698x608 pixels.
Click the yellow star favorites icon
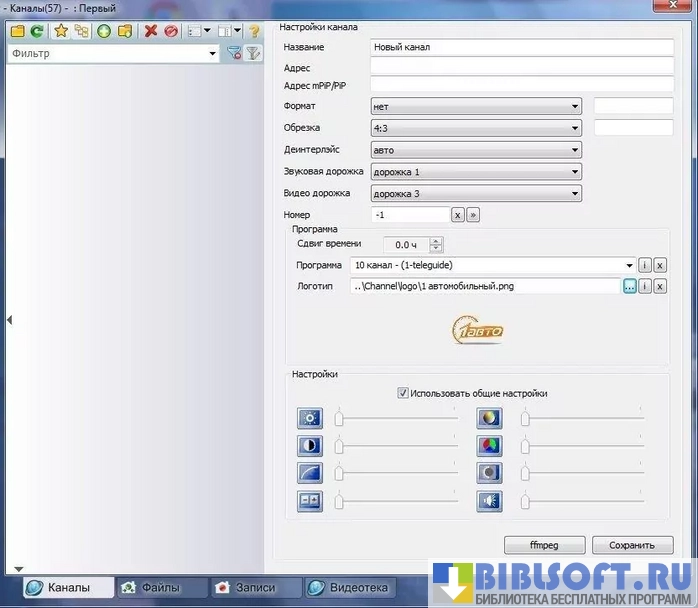pyautogui.click(x=61, y=31)
